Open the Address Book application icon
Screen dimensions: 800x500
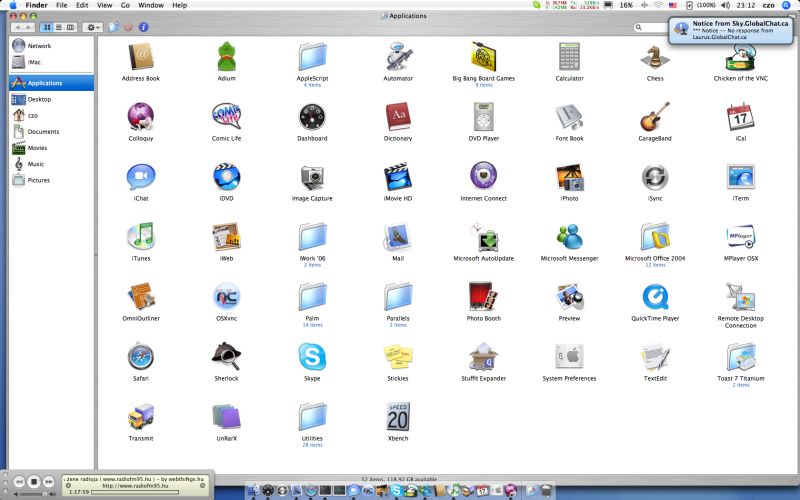(141, 57)
